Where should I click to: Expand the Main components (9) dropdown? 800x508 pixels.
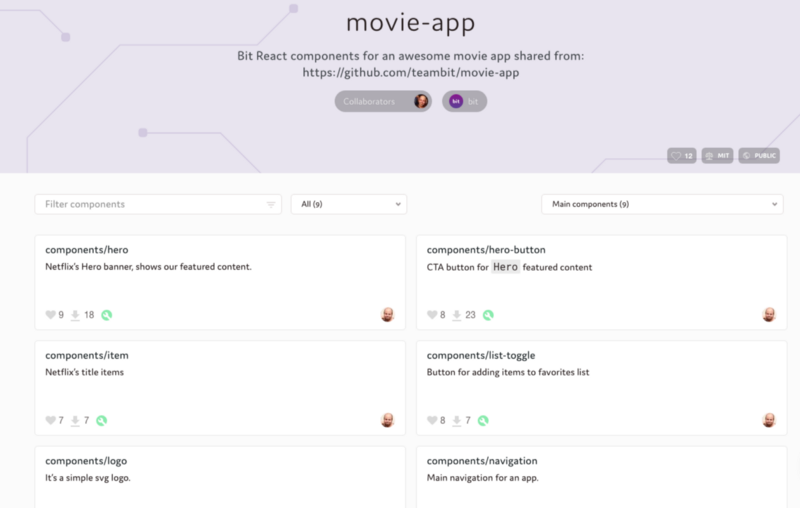[661, 204]
